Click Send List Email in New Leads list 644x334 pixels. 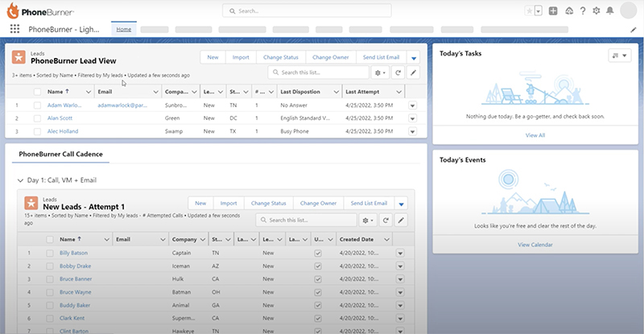click(369, 204)
